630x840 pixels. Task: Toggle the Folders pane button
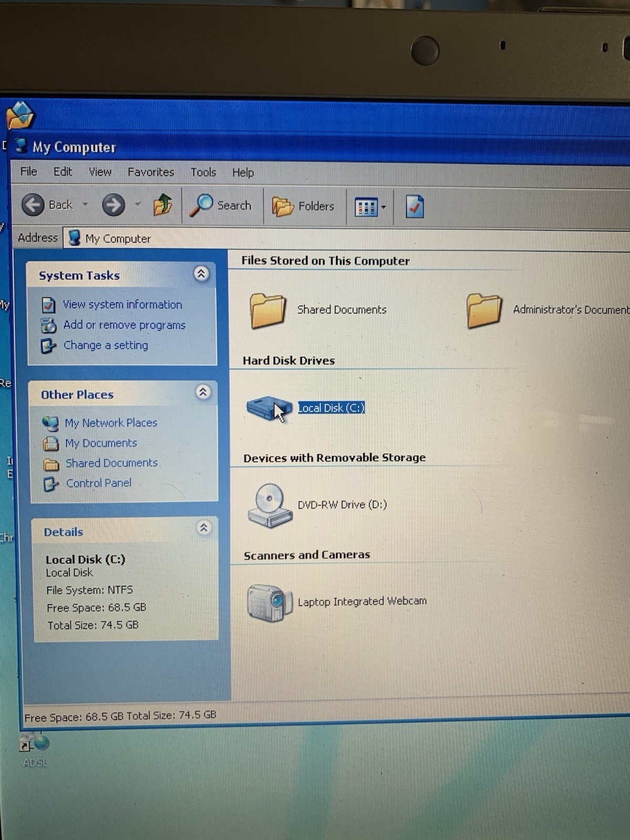point(303,206)
